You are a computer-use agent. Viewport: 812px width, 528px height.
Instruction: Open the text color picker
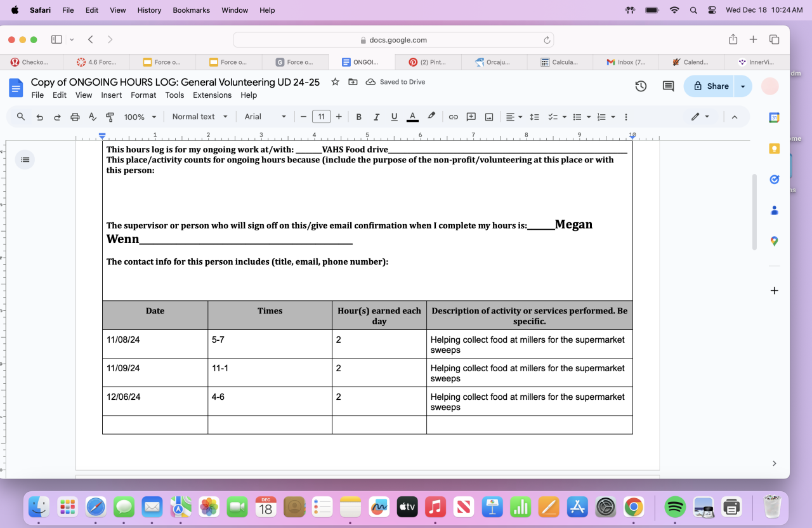click(x=412, y=117)
